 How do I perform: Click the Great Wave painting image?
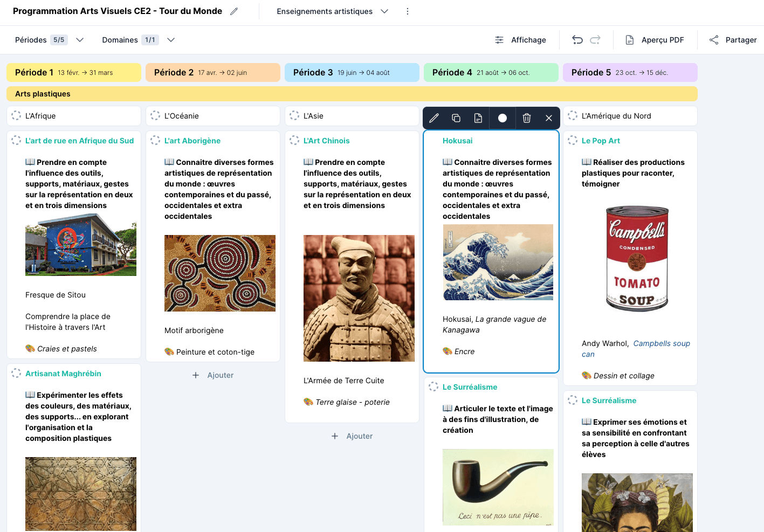[498, 262]
